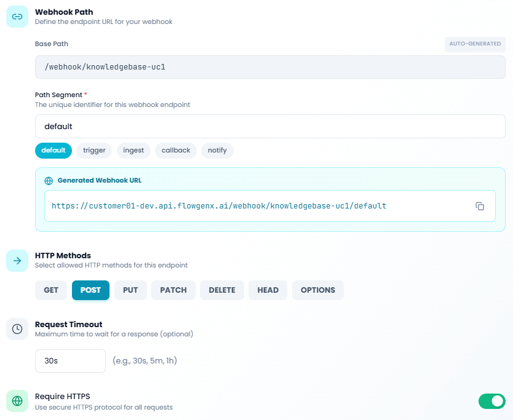Allow the DELETE HTTP method
Image resolution: width=513 pixels, height=420 pixels.
tap(222, 290)
